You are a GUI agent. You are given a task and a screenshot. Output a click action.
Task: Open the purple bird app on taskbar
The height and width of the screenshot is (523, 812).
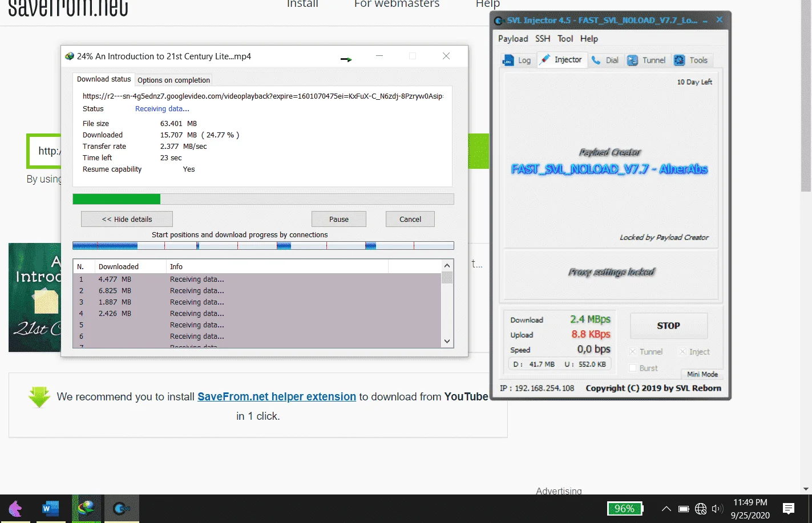pos(15,508)
